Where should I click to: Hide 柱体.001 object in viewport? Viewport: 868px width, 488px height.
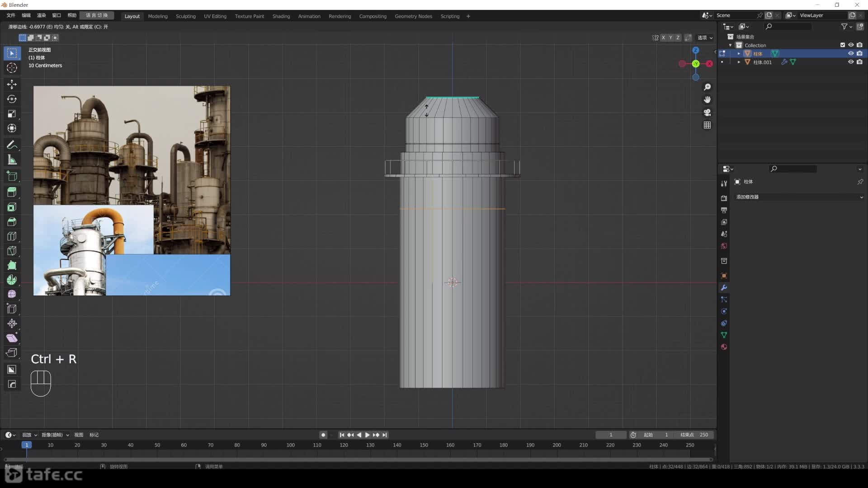point(851,62)
